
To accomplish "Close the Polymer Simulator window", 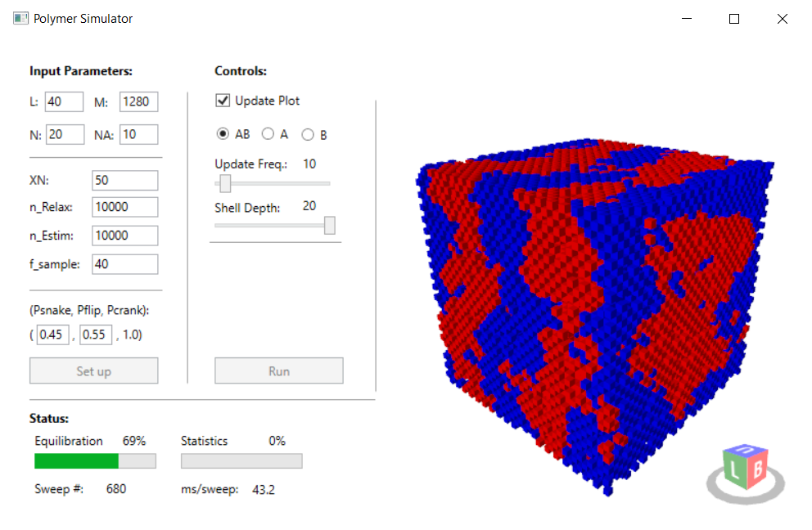I will (782, 19).
